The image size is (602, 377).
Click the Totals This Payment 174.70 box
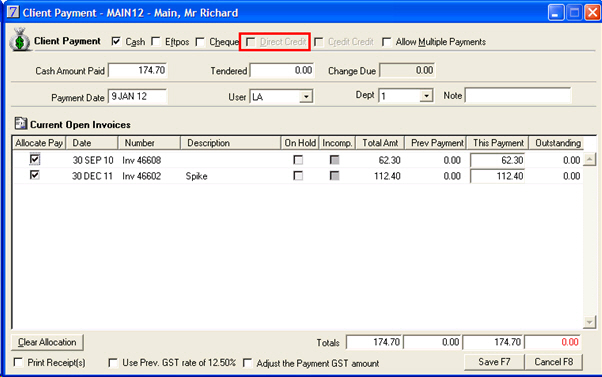pos(493,342)
